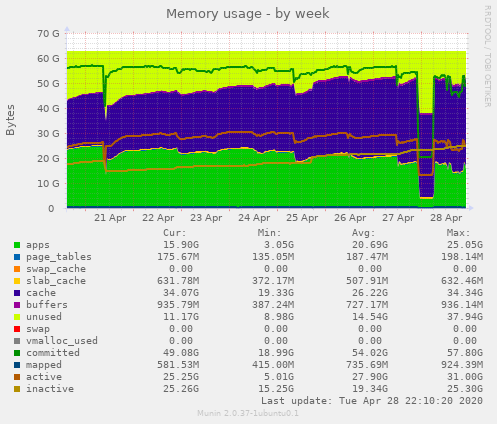This screenshot has height=424, width=497.
Task: Click the 'Avg:' column header
Action: pyautogui.click(x=364, y=233)
